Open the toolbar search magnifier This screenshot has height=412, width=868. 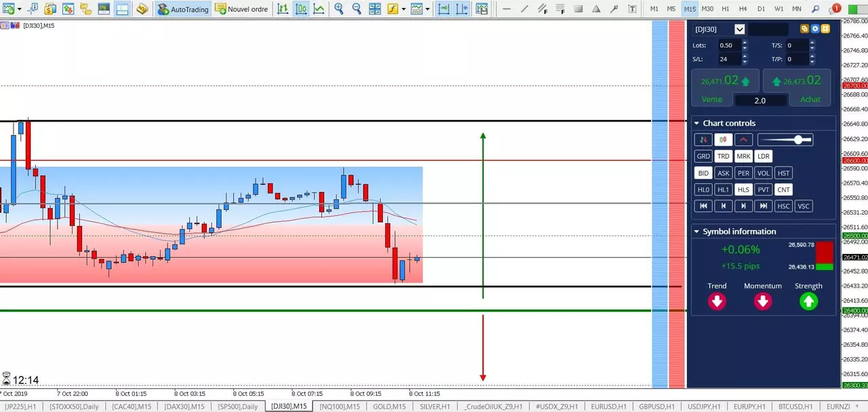coord(815,10)
